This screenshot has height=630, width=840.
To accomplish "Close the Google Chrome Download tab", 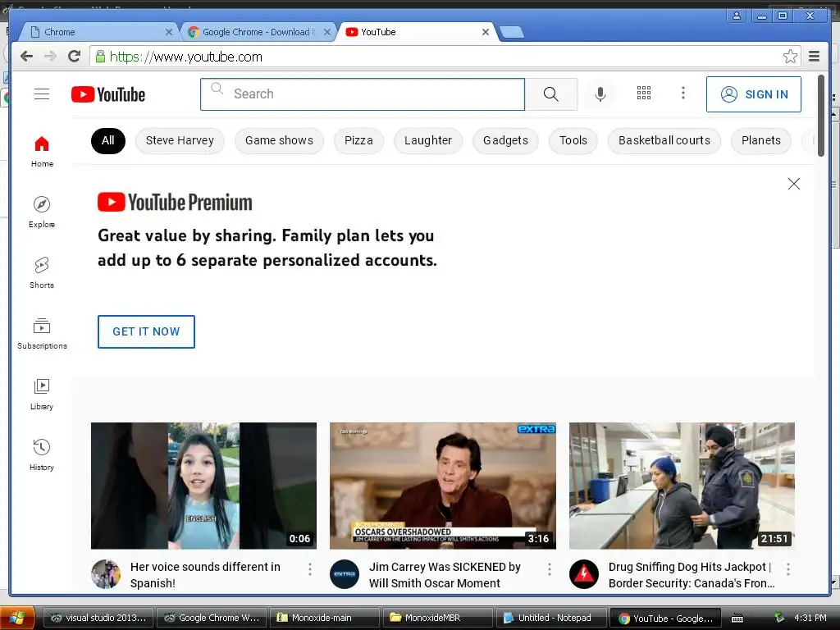I will [x=326, y=32].
